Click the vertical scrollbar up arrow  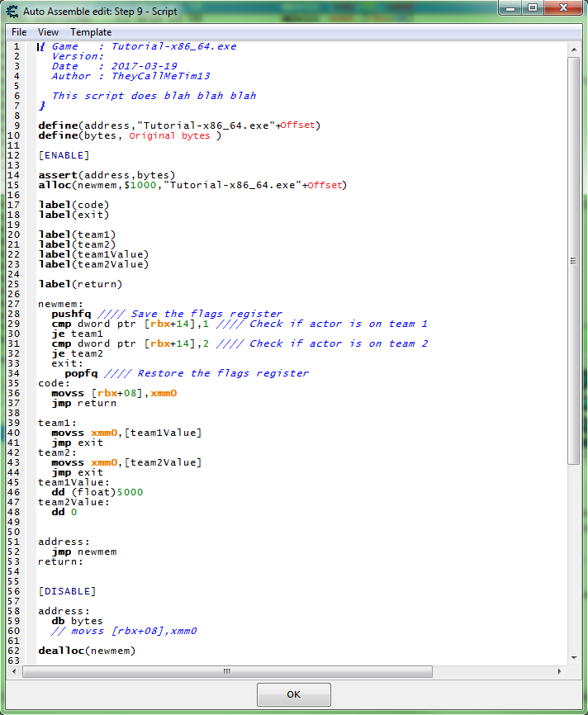pos(574,49)
